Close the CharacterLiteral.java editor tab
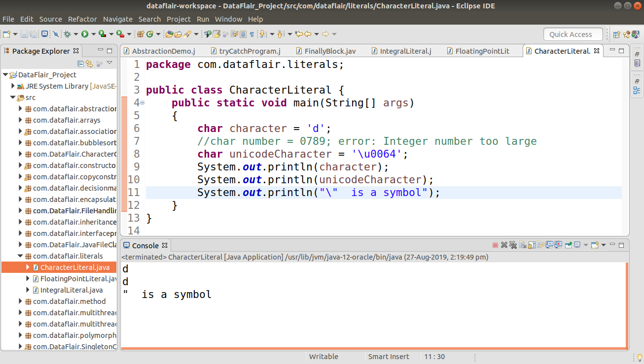Image resolution: width=644 pixels, height=364 pixels. click(x=596, y=50)
